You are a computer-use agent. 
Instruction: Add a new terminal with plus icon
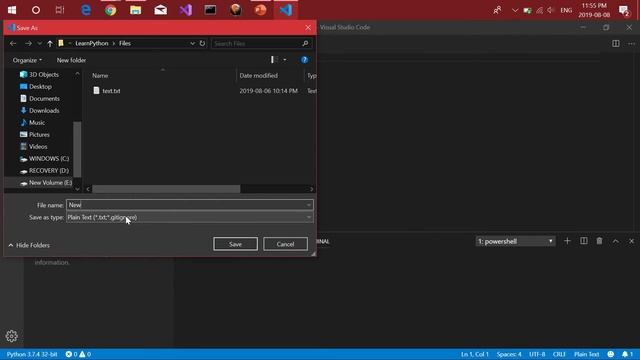pos(567,241)
